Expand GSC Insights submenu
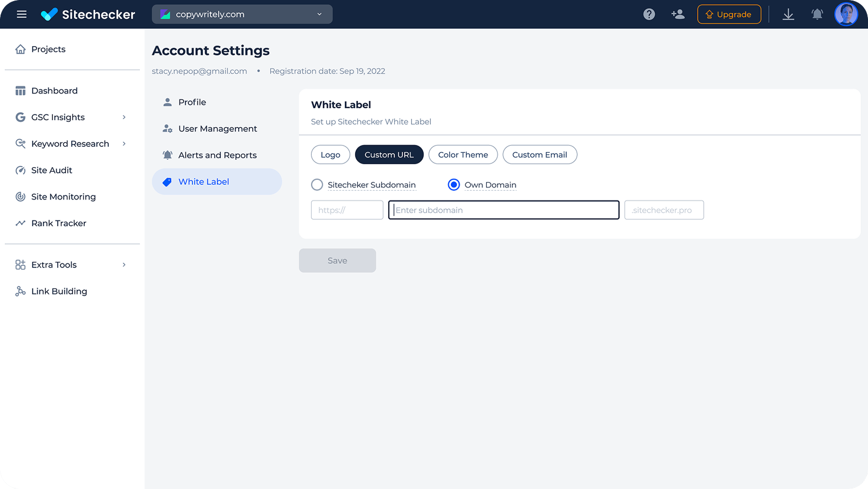Image resolution: width=868 pixels, height=489 pixels. click(124, 117)
